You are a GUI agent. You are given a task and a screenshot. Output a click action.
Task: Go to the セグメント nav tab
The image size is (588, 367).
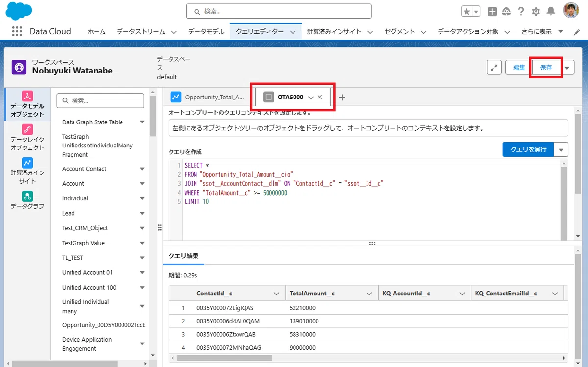399,31
